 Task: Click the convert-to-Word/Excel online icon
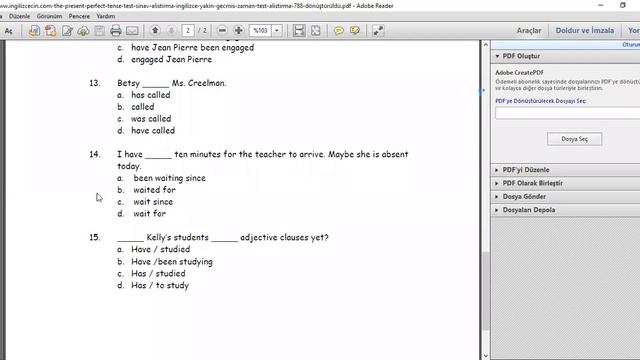point(34,31)
